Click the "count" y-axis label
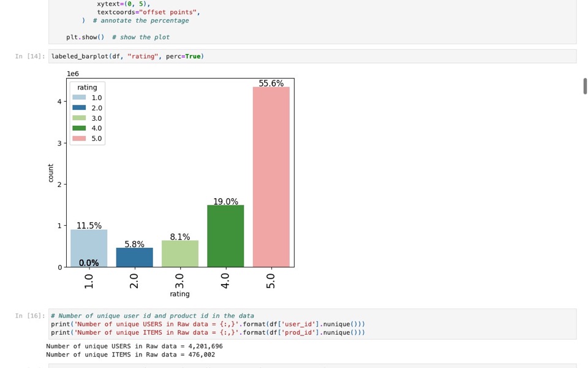Viewport: 588px width, 368px height. 51,173
